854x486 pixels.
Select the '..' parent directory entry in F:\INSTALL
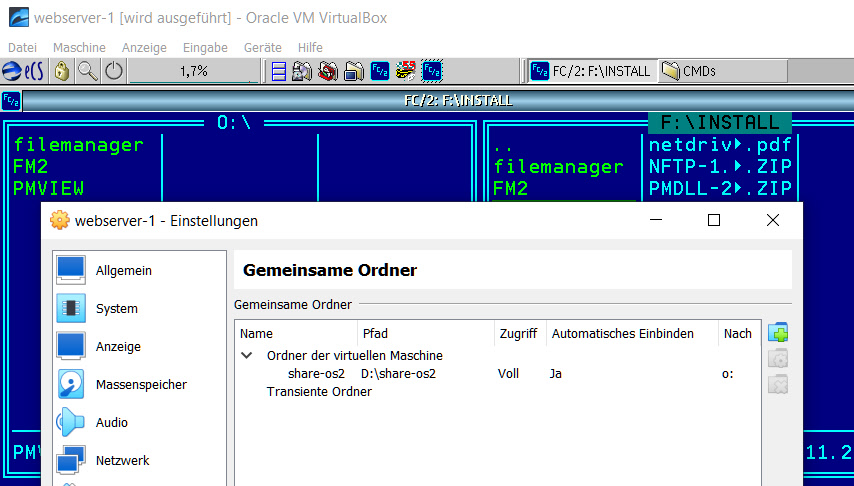coord(503,146)
